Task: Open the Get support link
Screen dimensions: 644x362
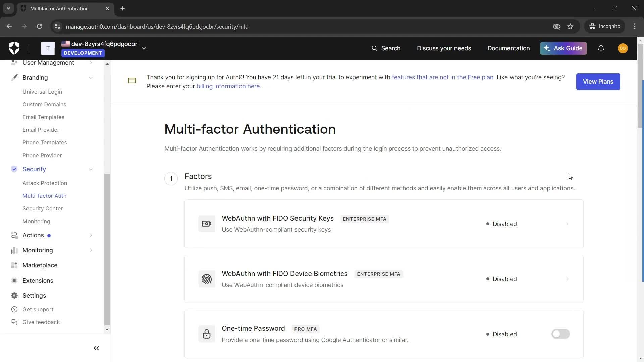Action: pos(38,309)
